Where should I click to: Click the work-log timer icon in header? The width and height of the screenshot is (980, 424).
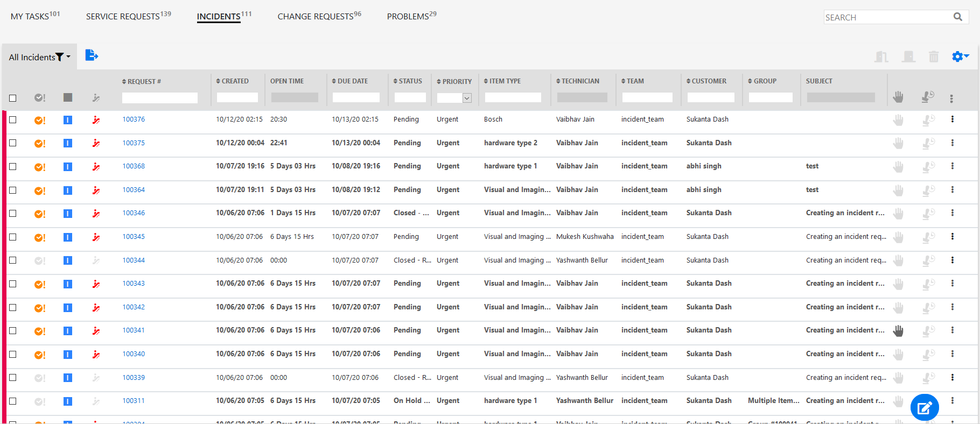[x=928, y=97]
